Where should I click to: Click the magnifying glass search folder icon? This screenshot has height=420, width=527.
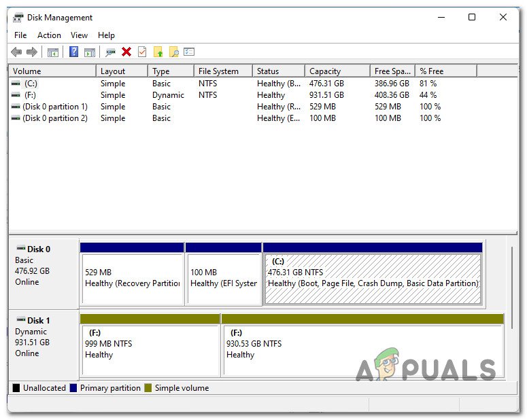tap(174, 52)
